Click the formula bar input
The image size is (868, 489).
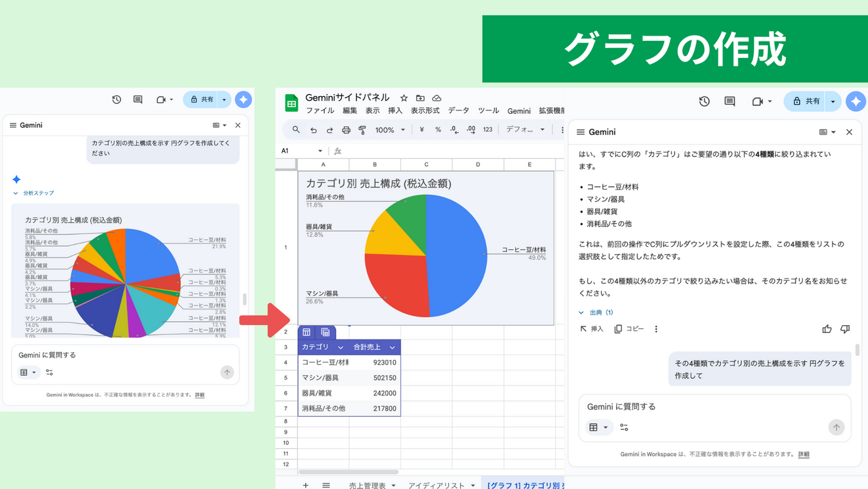pyautogui.click(x=454, y=151)
